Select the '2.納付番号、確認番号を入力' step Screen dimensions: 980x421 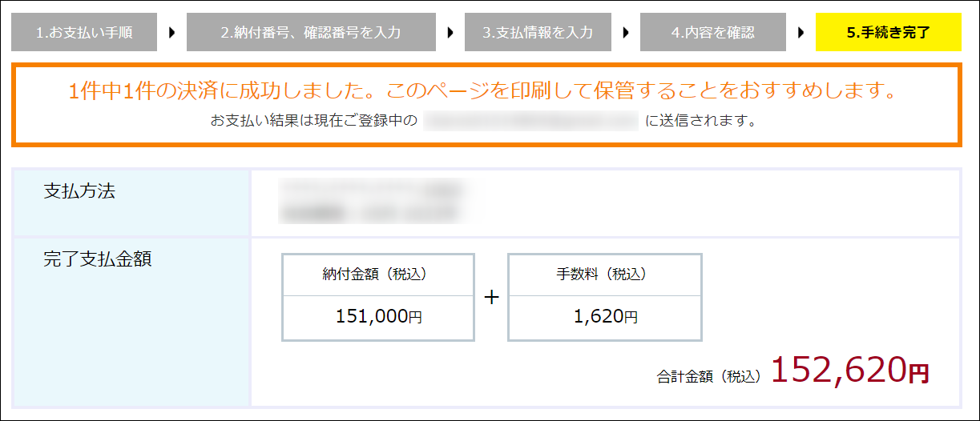(311, 33)
